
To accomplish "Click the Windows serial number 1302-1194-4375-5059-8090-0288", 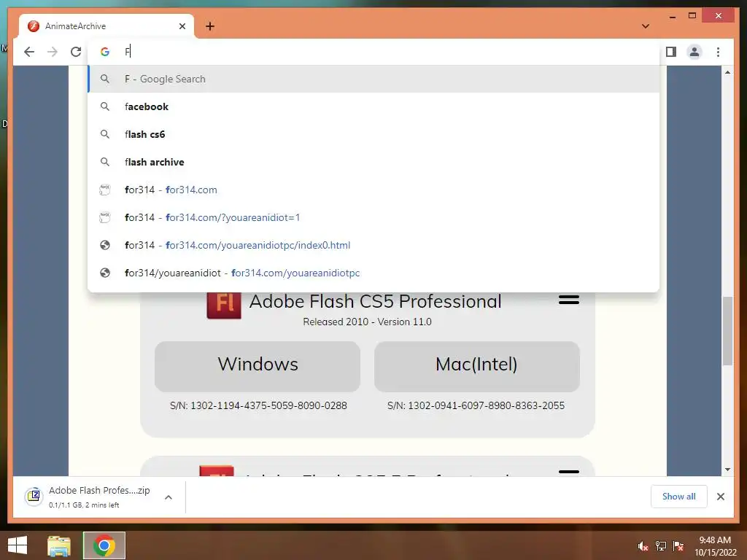I will pos(258,405).
